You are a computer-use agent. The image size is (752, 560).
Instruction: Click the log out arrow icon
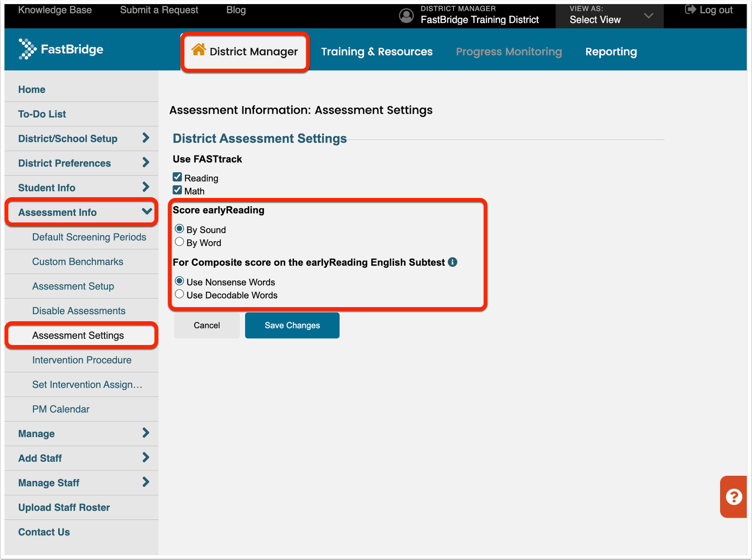tap(690, 10)
